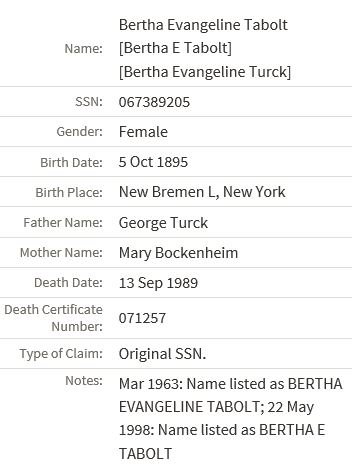
Task: Open mother name Mary Bockenheim
Action: point(178,253)
